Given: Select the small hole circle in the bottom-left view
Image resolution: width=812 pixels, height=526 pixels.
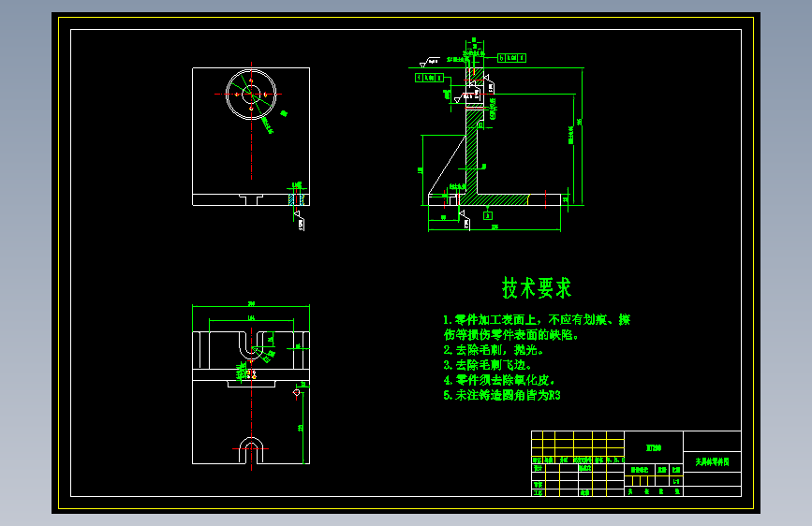Looking at the screenshot, I should (x=297, y=392).
